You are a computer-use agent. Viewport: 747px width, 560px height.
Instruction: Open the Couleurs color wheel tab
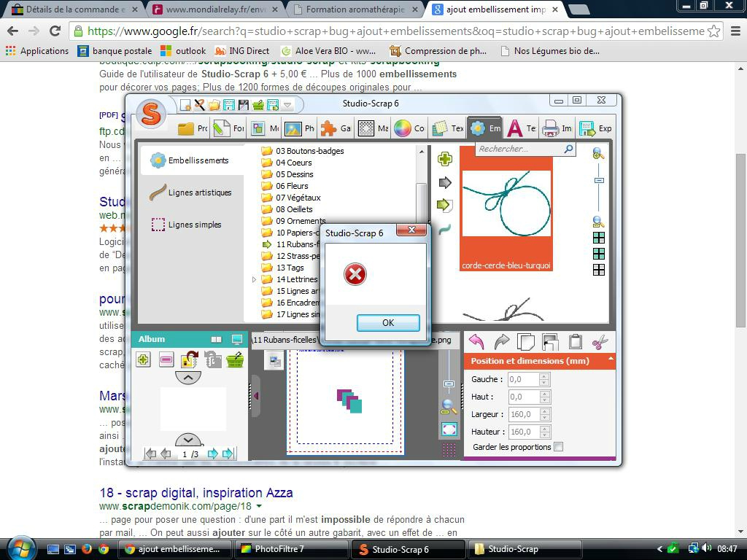tap(409, 128)
